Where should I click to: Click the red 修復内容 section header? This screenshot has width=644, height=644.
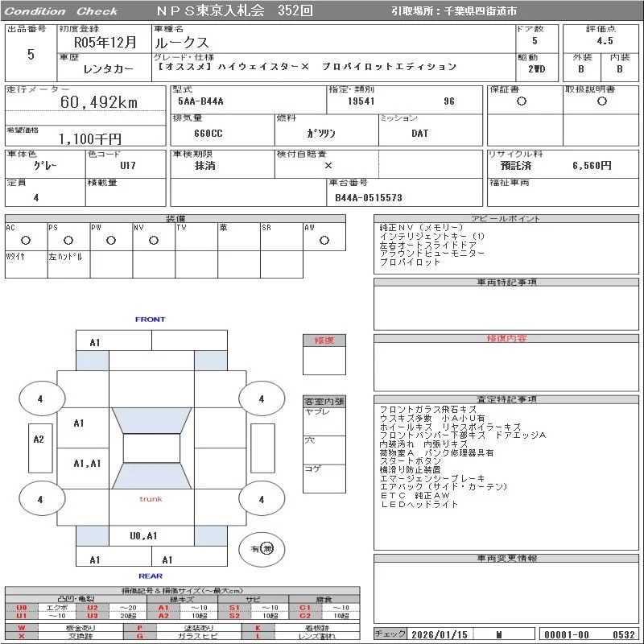click(506, 339)
